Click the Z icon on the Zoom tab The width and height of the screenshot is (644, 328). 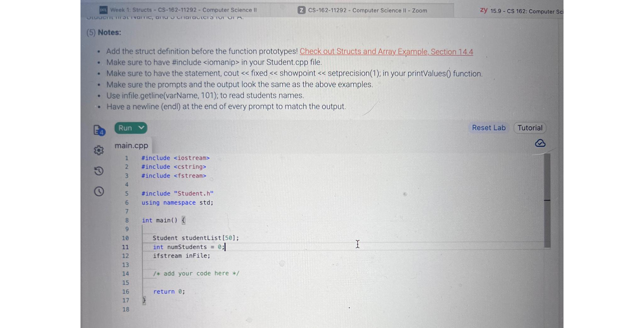tap(302, 10)
